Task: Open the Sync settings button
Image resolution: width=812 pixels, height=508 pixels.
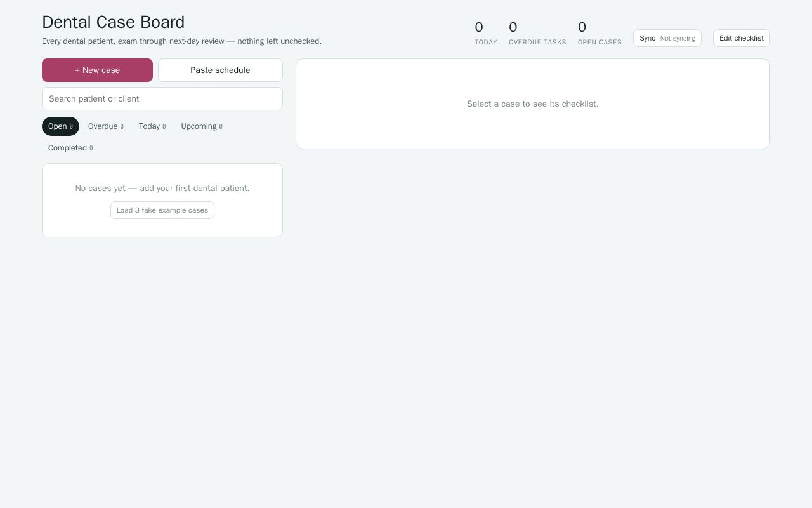Action: pyautogui.click(x=667, y=38)
